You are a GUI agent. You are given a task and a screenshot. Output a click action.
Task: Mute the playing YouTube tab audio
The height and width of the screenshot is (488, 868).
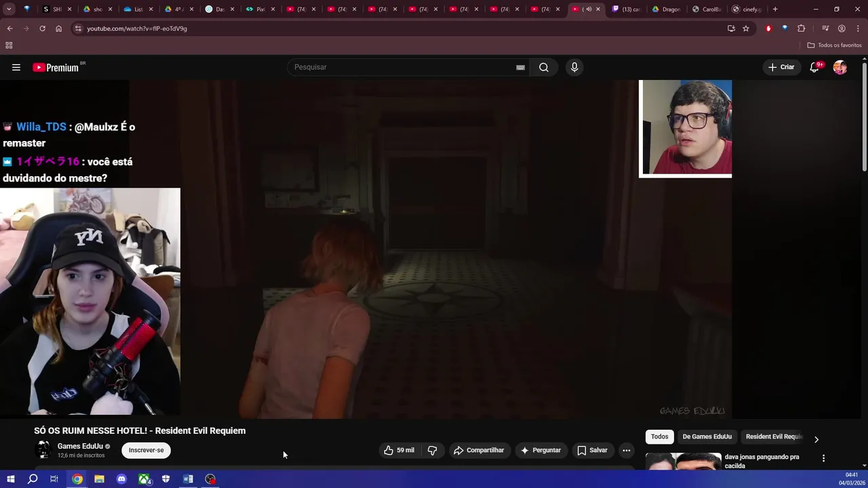[x=588, y=9]
